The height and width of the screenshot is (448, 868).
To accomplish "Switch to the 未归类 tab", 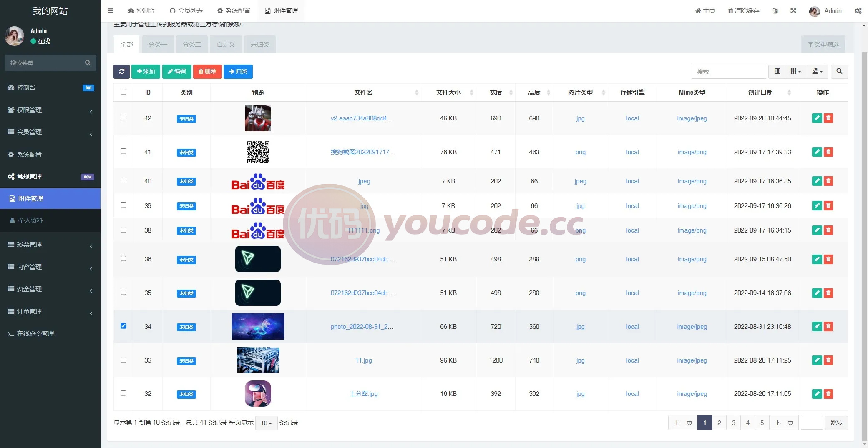I will click(260, 45).
